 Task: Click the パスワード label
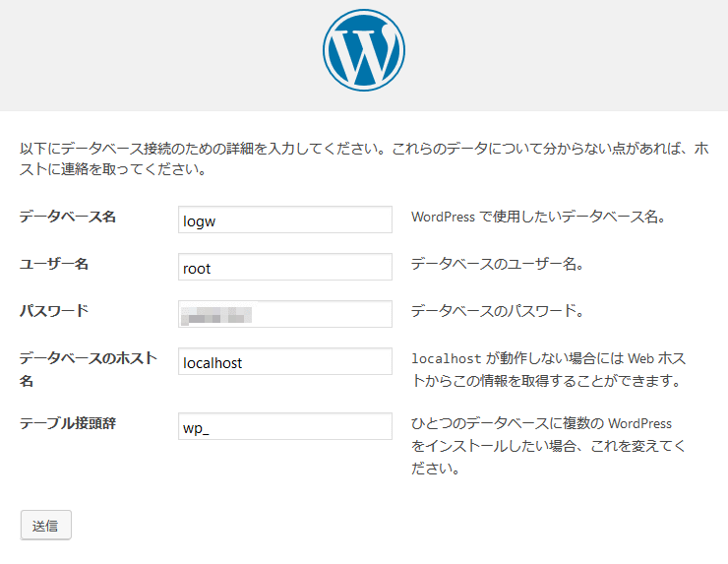point(54,311)
